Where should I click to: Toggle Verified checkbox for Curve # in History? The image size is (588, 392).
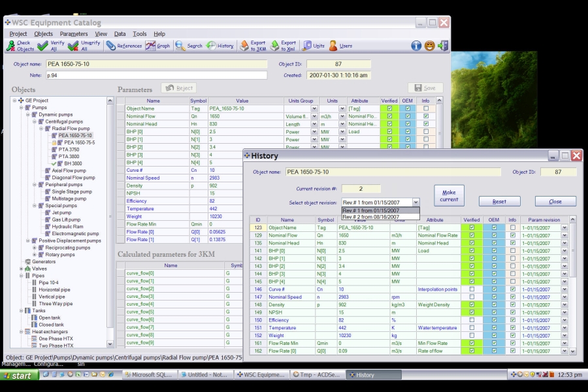(472, 289)
